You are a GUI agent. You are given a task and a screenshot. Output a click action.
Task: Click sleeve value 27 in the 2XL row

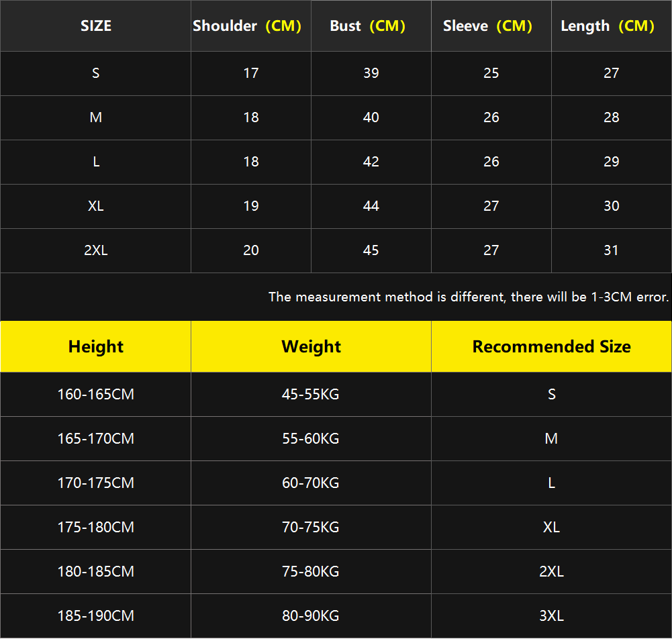pyautogui.click(x=491, y=250)
